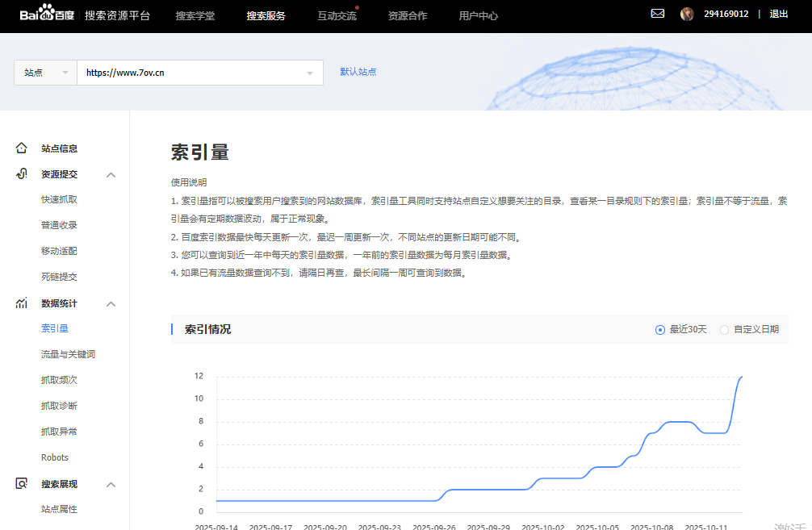Collapse the 数据统计 section chevron
Screen dimensions: 812x530
(x=111, y=303)
